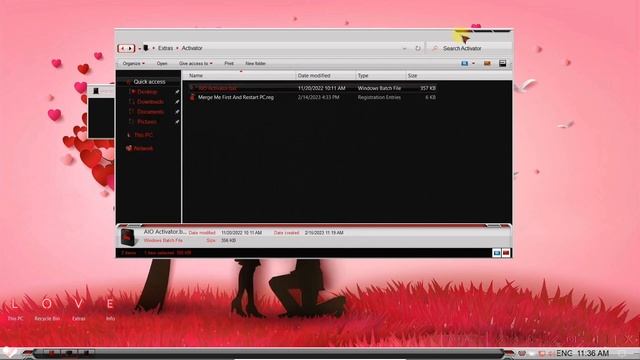Image resolution: width=640 pixels, height=360 pixels.
Task: Switch to details view via status bar icon
Action: click(x=497, y=253)
